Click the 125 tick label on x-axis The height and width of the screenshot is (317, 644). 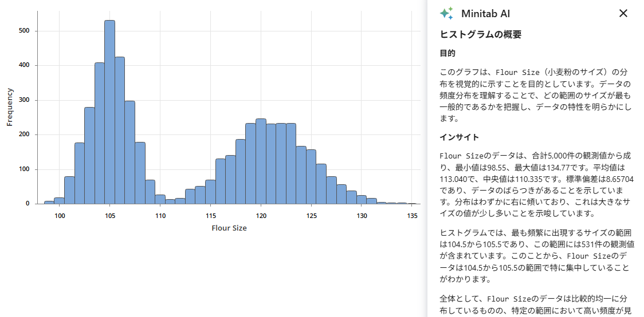point(311,216)
